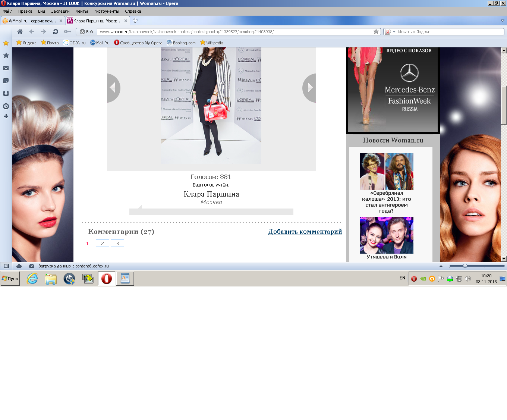
Task: Click the 'Веб' site badge in the address bar
Action: [x=86, y=32]
